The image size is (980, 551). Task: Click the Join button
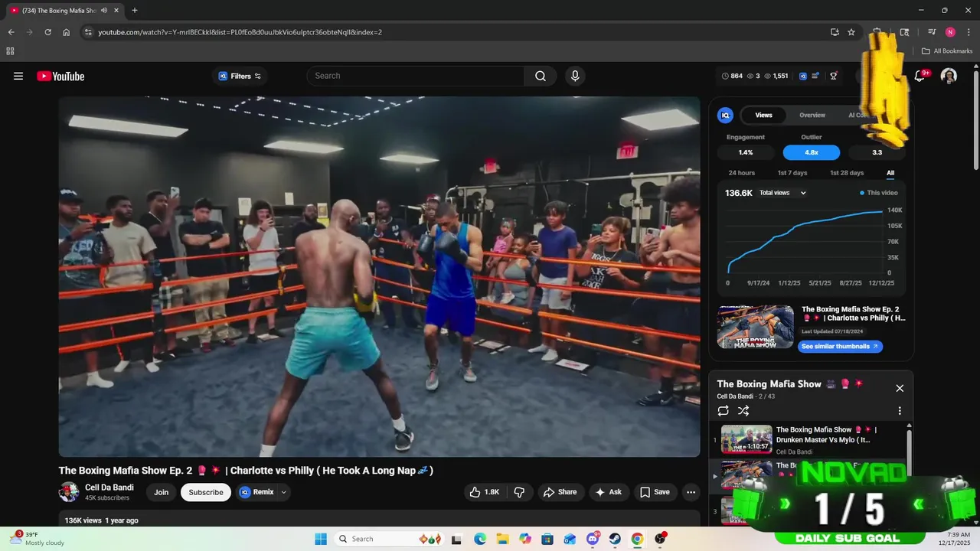coord(161,492)
